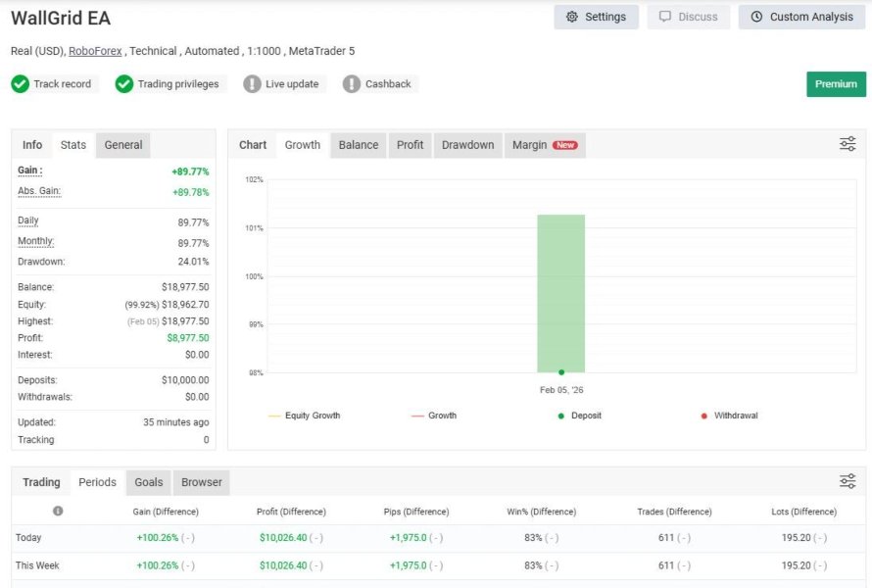The image size is (872, 588).
Task: Open the RoboForex broker link
Action: pos(95,51)
